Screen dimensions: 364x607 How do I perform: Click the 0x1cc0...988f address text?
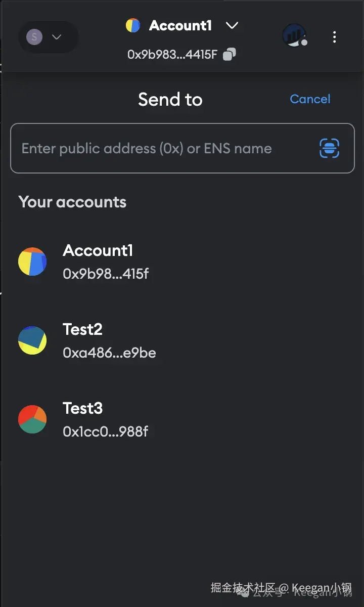point(105,431)
